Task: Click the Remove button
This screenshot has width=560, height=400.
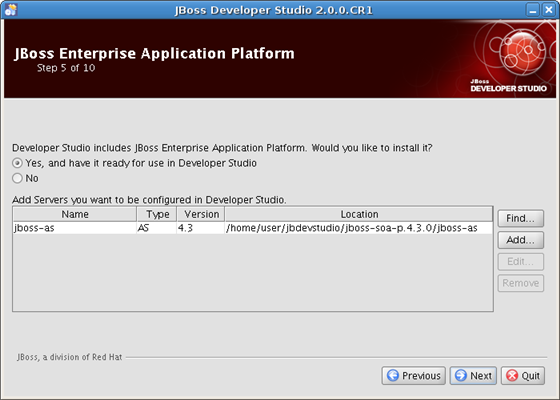Action: tap(521, 283)
